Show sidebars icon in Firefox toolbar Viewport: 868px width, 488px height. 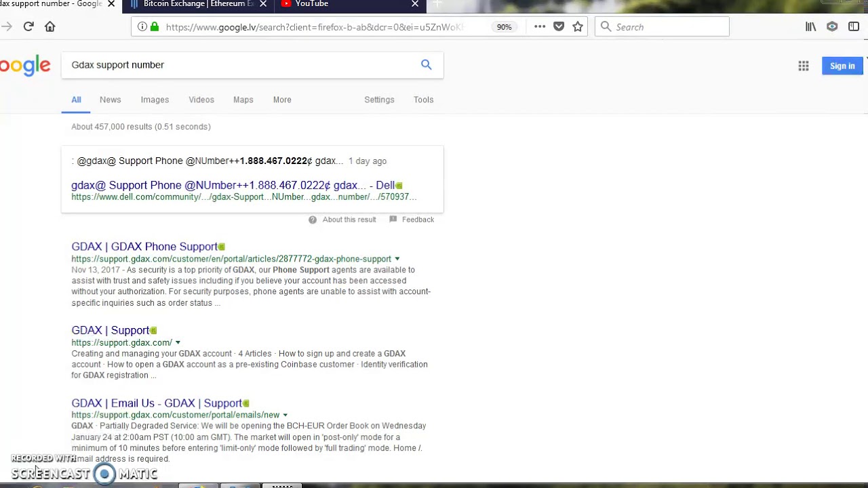tap(854, 26)
